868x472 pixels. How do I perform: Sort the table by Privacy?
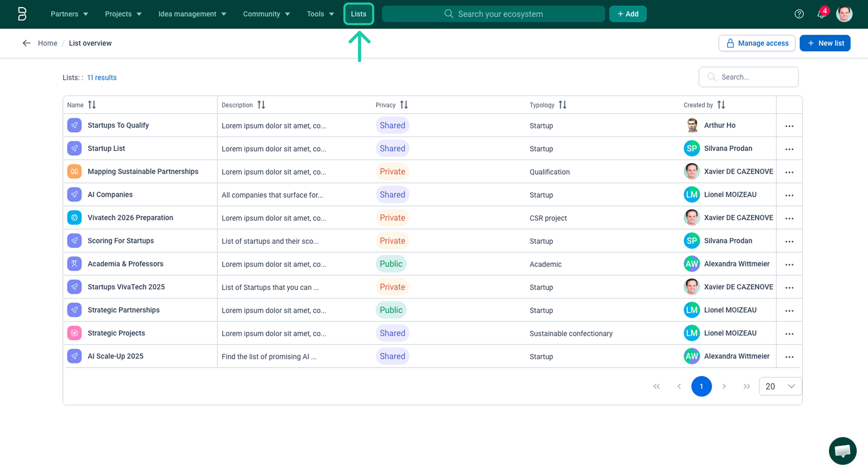[x=404, y=105]
